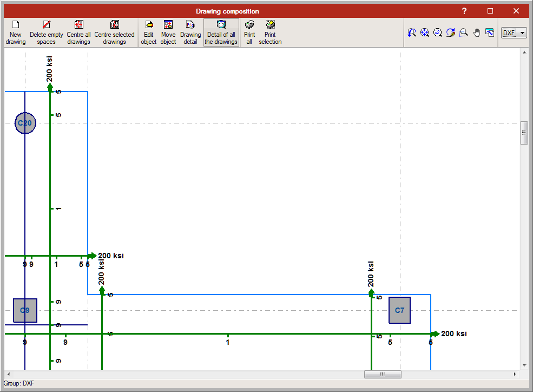Click the redraw icon with pencil
Image resolution: width=533 pixels, height=392 pixels.
[x=451, y=33]
